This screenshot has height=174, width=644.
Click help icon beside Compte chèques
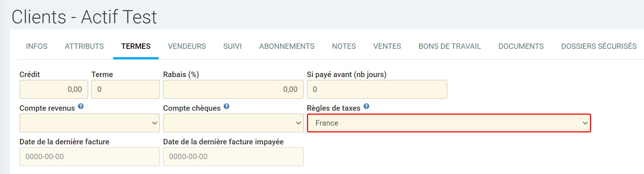(x=227, y=106)
